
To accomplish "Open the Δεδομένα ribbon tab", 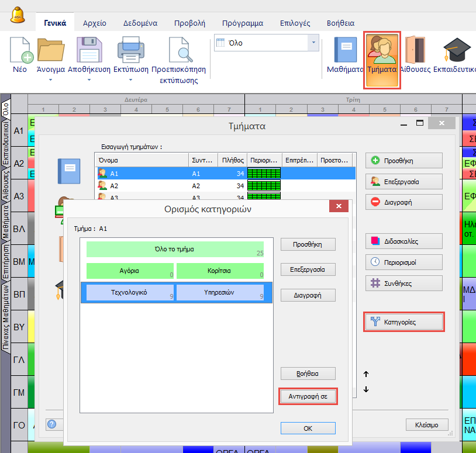I will 140,23.
